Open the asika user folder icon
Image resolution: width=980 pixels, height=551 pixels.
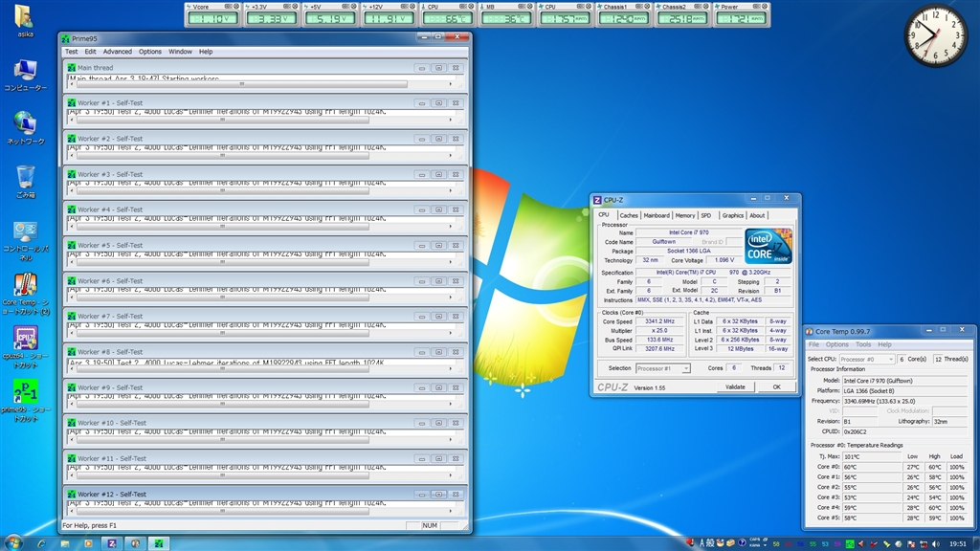point(25,16)
